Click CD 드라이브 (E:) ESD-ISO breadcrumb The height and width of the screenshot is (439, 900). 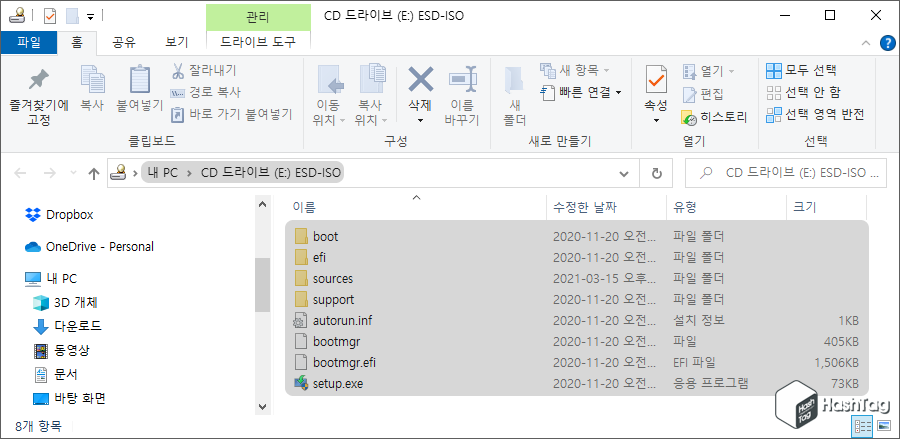(271, 173)
